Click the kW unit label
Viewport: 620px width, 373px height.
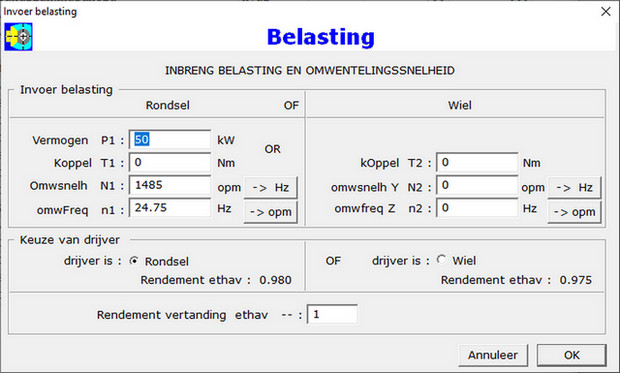coord(226,140)
